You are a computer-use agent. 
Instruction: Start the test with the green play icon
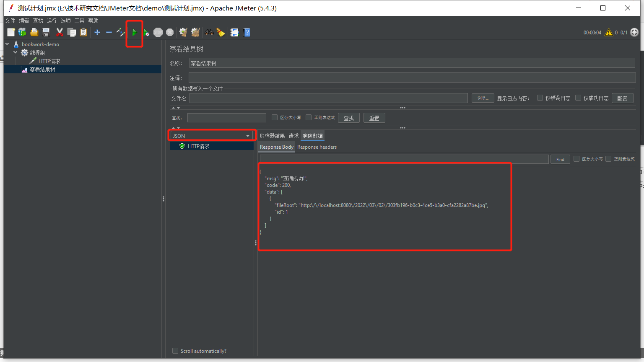click(134, 32)
